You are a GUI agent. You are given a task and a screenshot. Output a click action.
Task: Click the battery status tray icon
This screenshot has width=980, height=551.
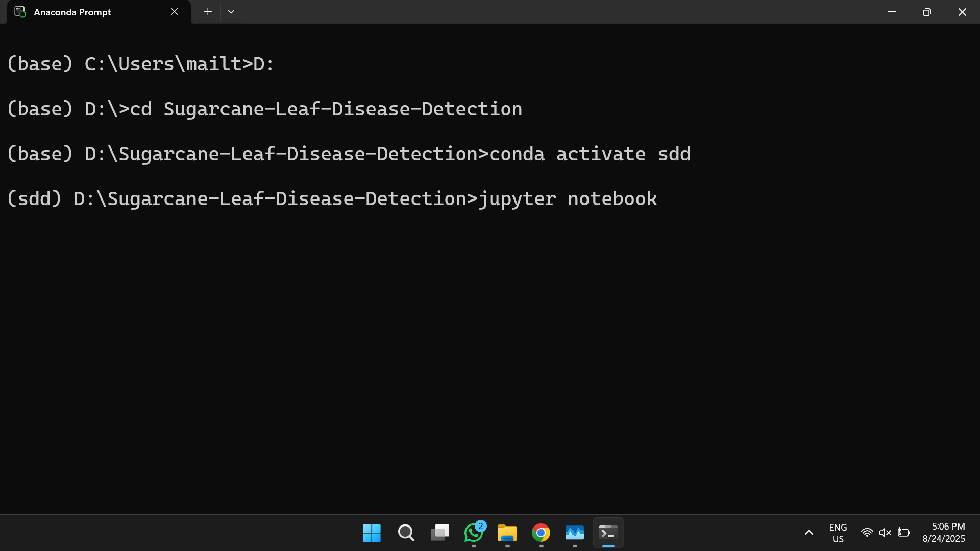pyautogui.click(x=903, y=533)
